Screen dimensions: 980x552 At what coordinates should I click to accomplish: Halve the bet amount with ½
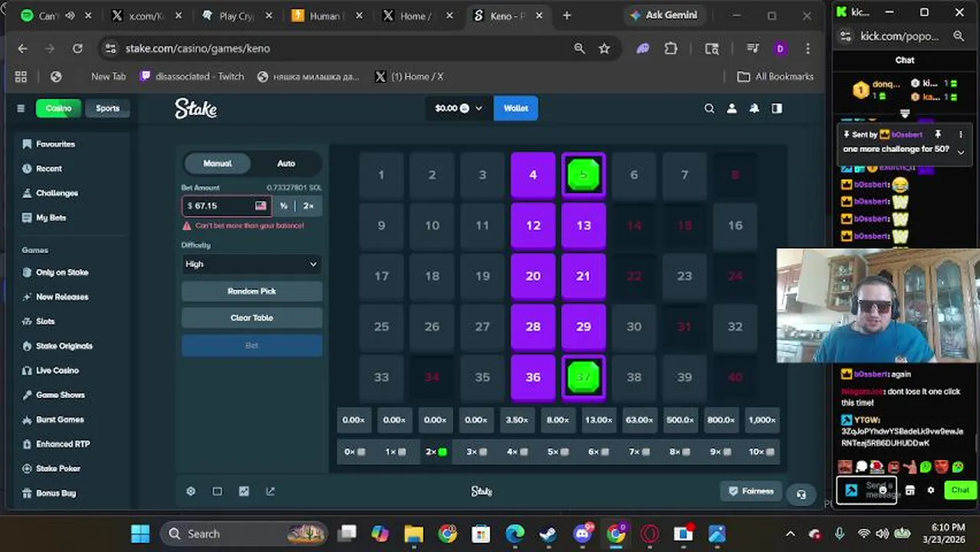tap(284, 205)
